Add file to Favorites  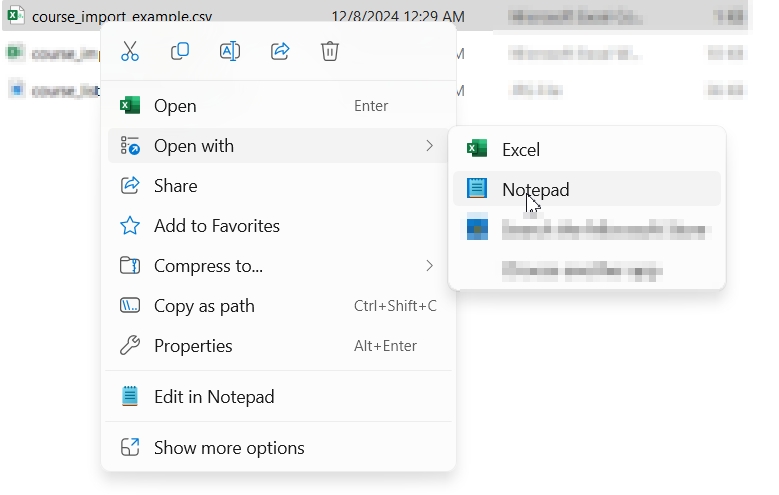278,226
